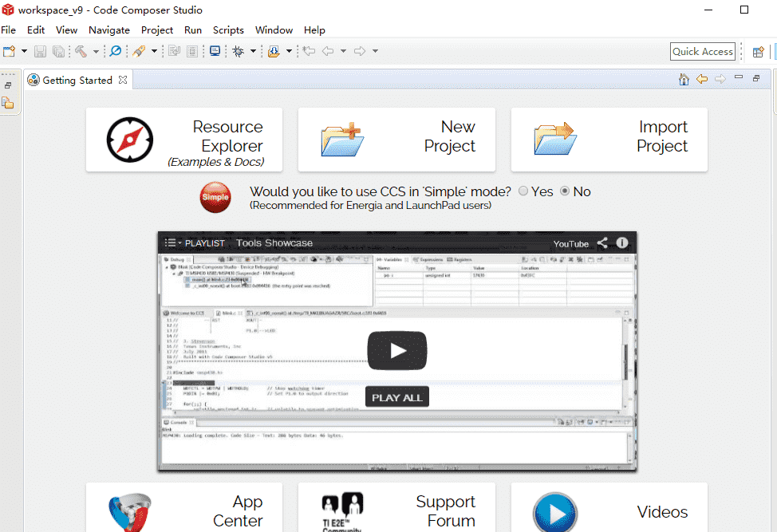Open the App Center tile
777x532 pixels.
coord(184,508)
